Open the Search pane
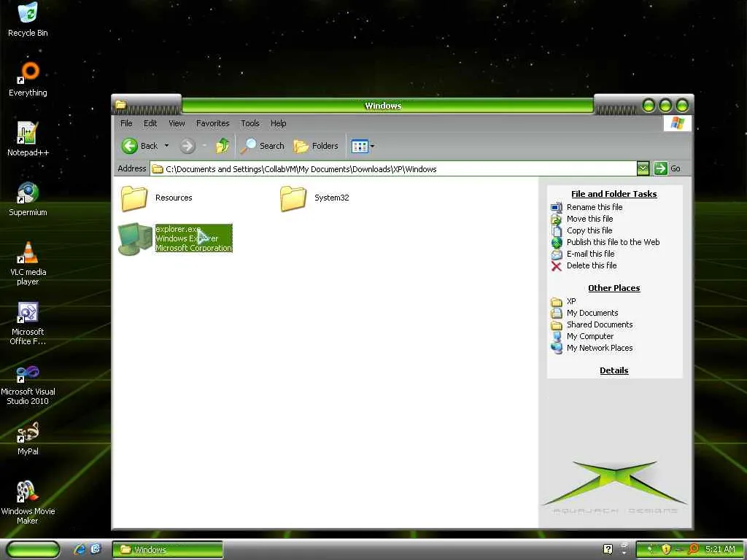The height and width of the screenshot is (560, 747). click(262, 146)
